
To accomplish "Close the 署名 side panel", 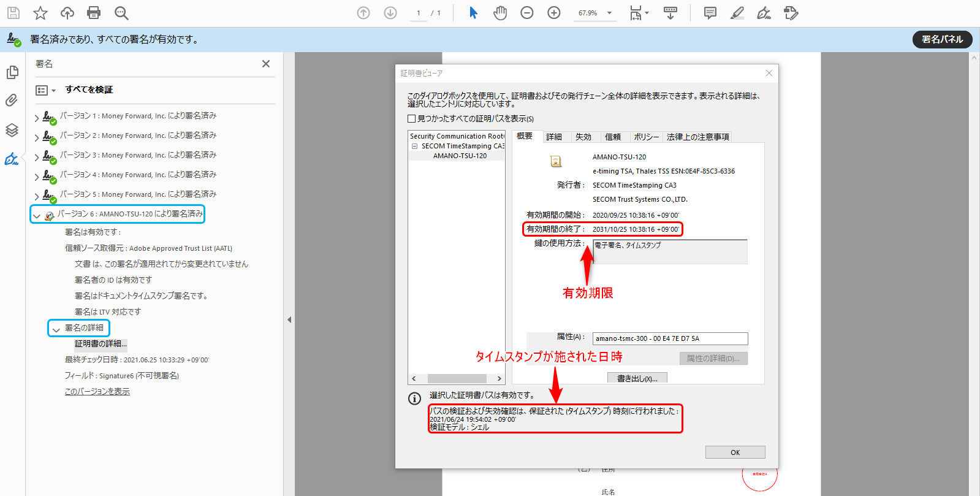I will 266,64.
